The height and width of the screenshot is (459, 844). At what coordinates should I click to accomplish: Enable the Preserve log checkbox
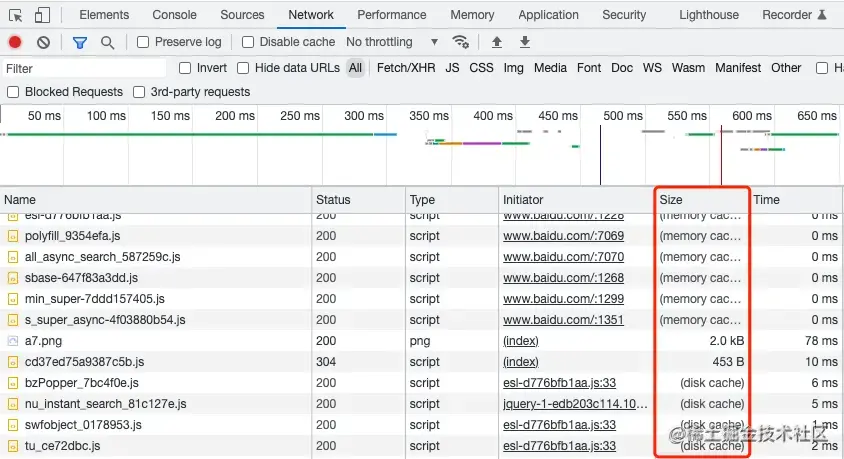click(x=143, y=42)
